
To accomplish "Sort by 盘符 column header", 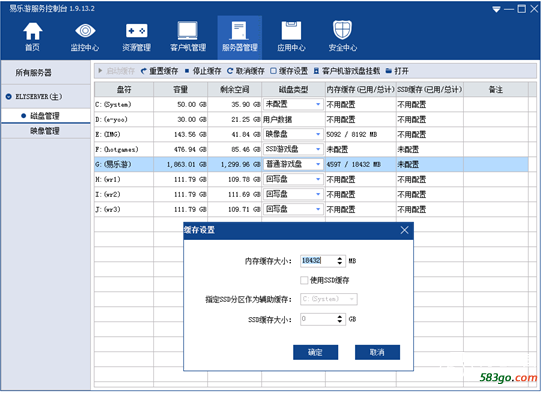I will pos(124,90).
